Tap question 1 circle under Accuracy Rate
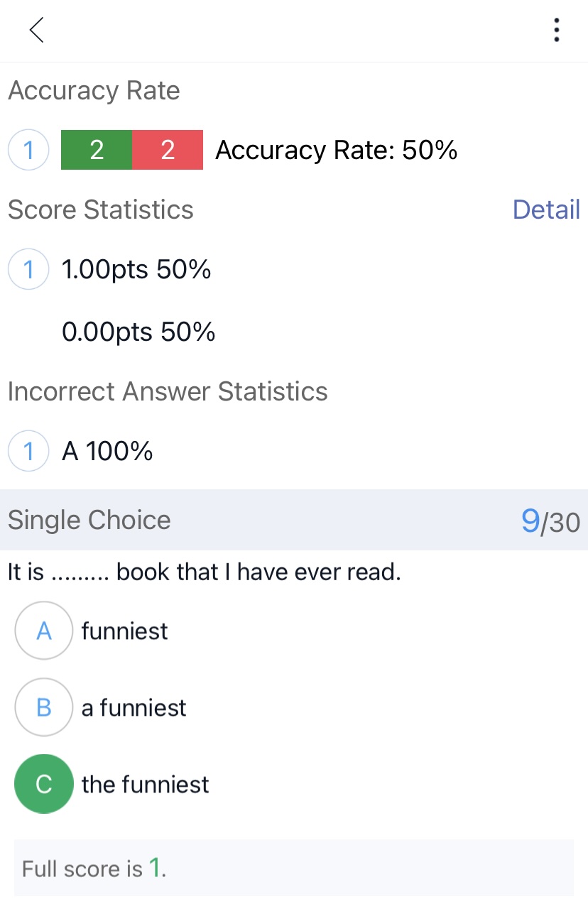 (28, 150)
